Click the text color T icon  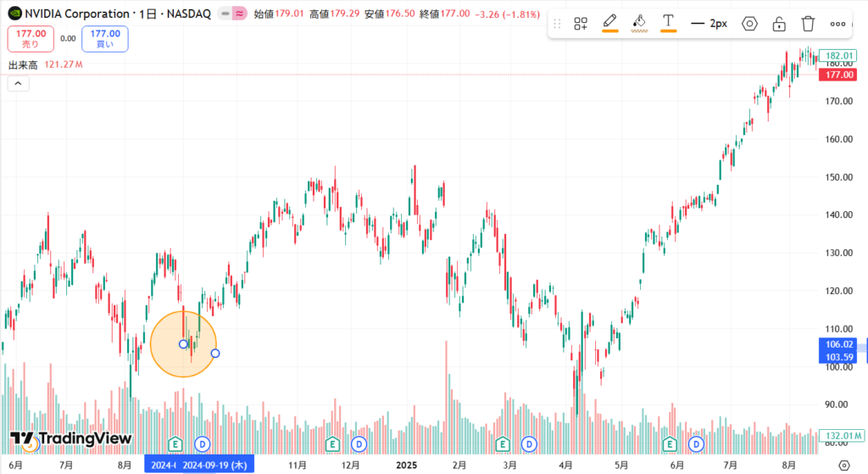[668, 23]
